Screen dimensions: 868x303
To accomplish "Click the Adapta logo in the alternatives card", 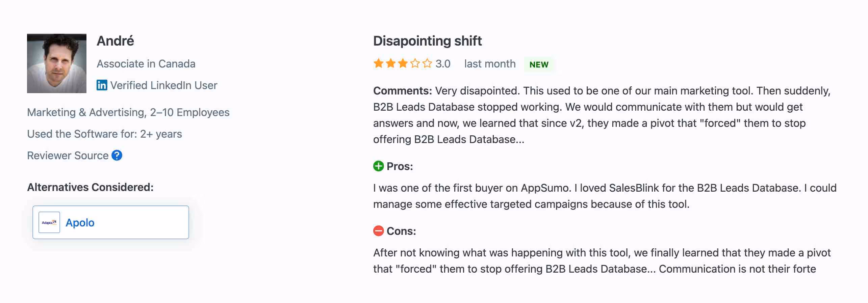I will (49, 222).
